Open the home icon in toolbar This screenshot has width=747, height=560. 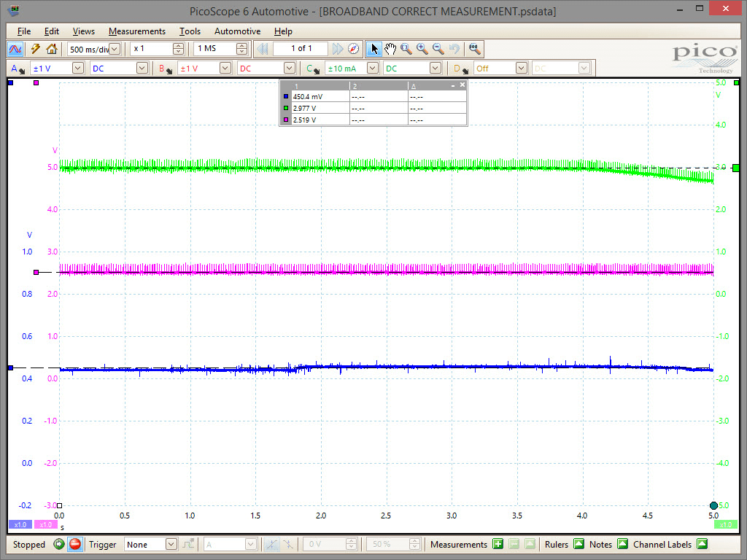(52, 49)
